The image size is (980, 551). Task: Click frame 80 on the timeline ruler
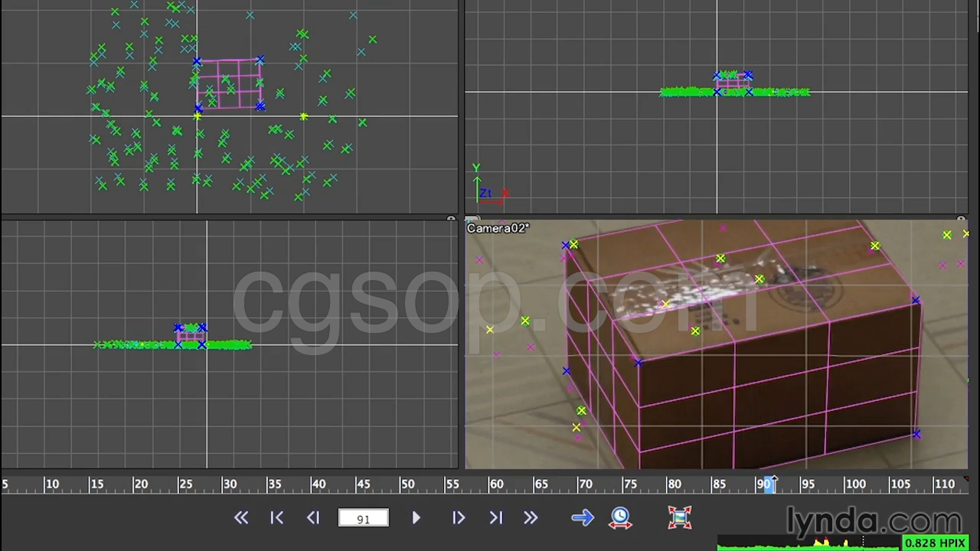(x=674, y=484)
